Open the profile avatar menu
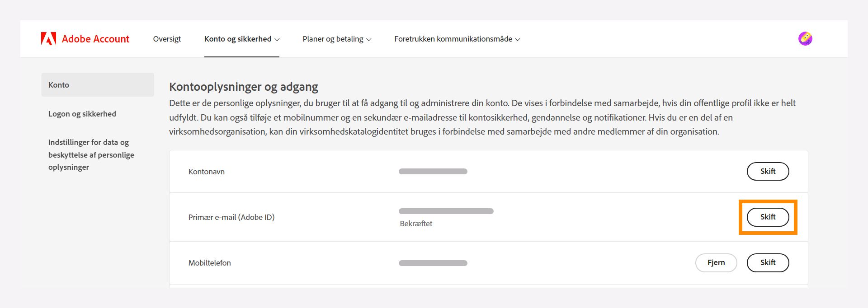This screenshot has width=868, height=308. [x=806, y=38]
